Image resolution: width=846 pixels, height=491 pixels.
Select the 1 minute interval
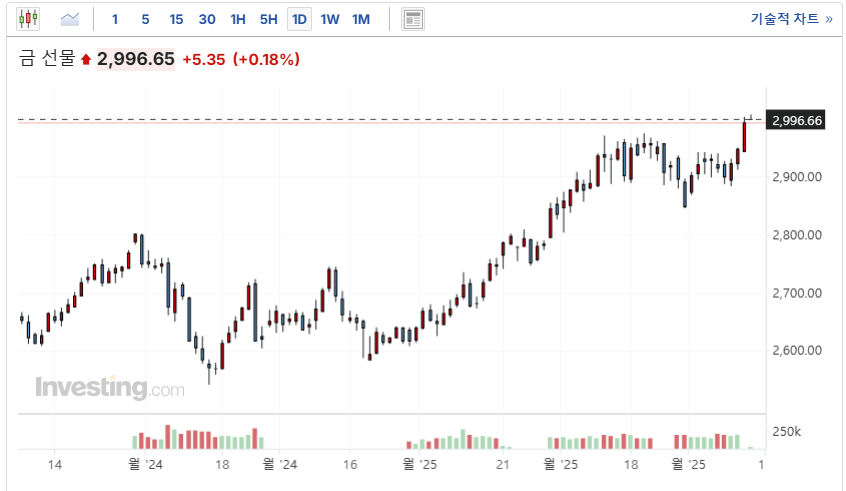click(x=115, y=19)
